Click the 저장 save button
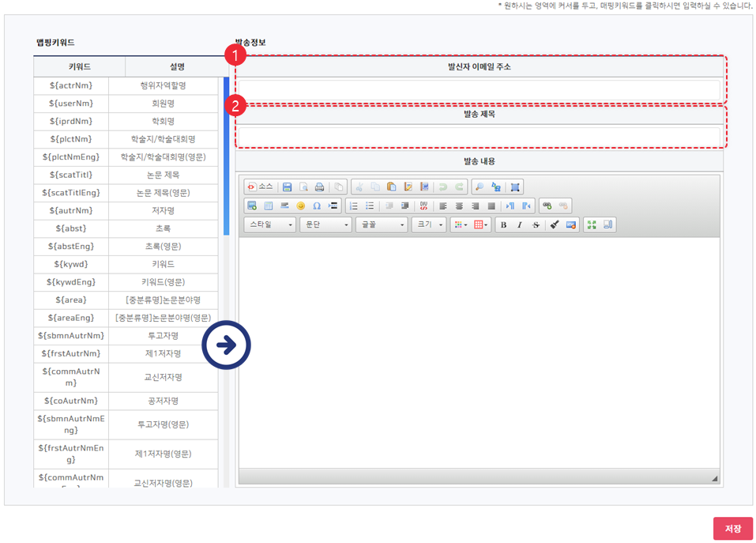 click(732, 529)
